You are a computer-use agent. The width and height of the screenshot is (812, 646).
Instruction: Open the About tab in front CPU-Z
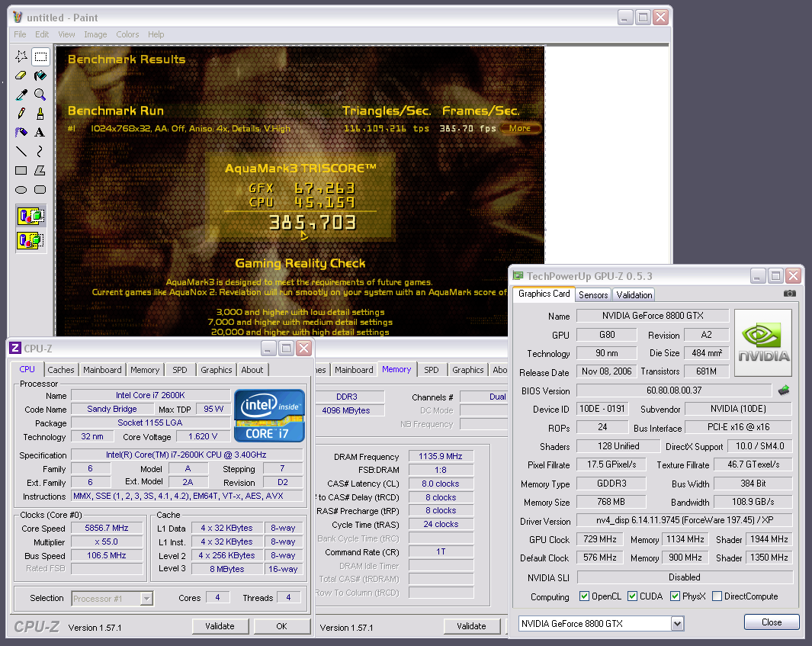click(x=252, y=370)
